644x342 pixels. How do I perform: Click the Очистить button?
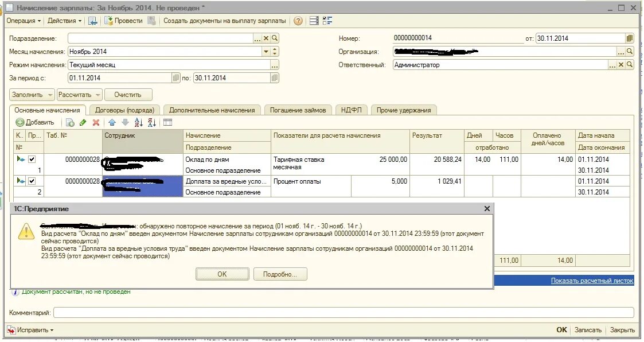pyautogui.click(x=128, y=95)
